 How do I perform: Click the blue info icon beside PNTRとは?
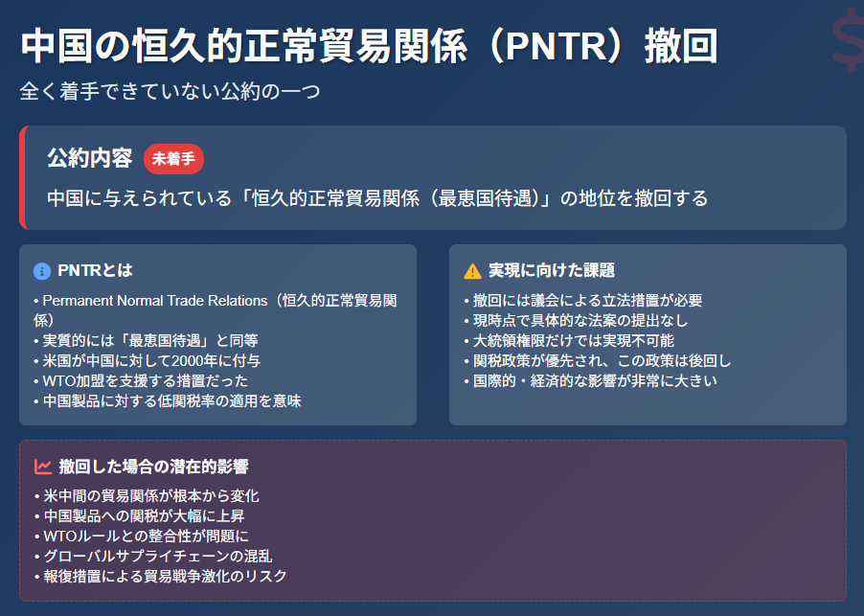42,271
